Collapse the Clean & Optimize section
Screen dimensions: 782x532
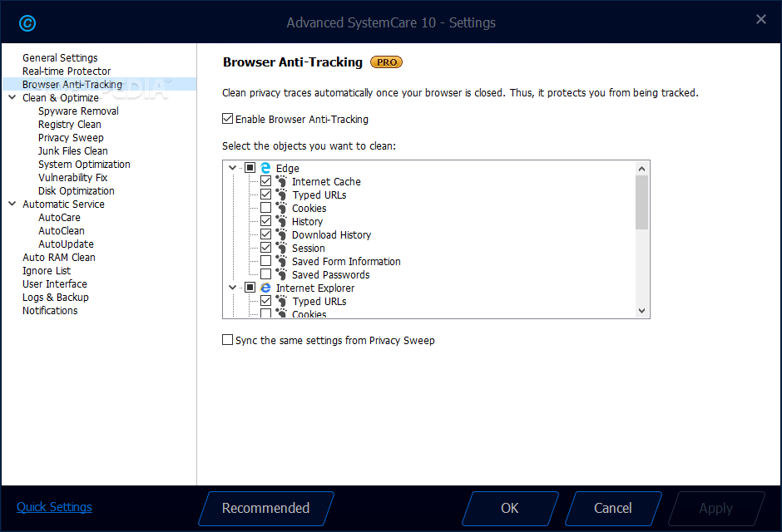[x=12, y=97]
